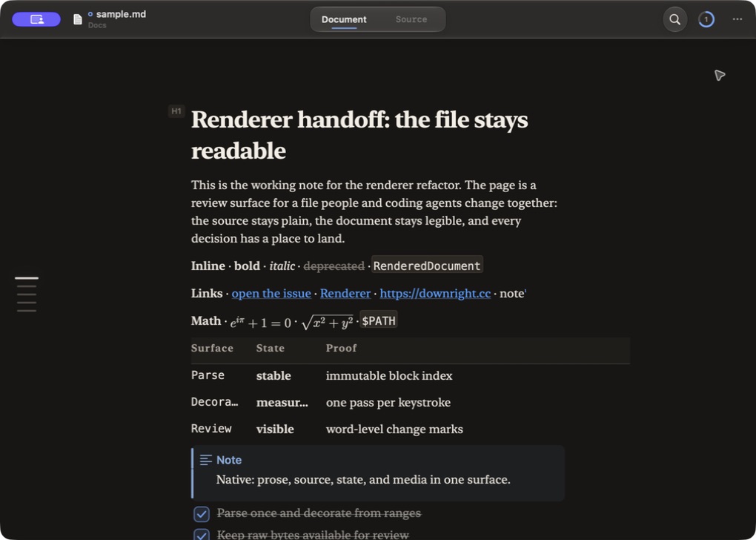This screenshot has width=756, height=540.
Task: Click the bold 'Links' label
Action: [207, 294]
